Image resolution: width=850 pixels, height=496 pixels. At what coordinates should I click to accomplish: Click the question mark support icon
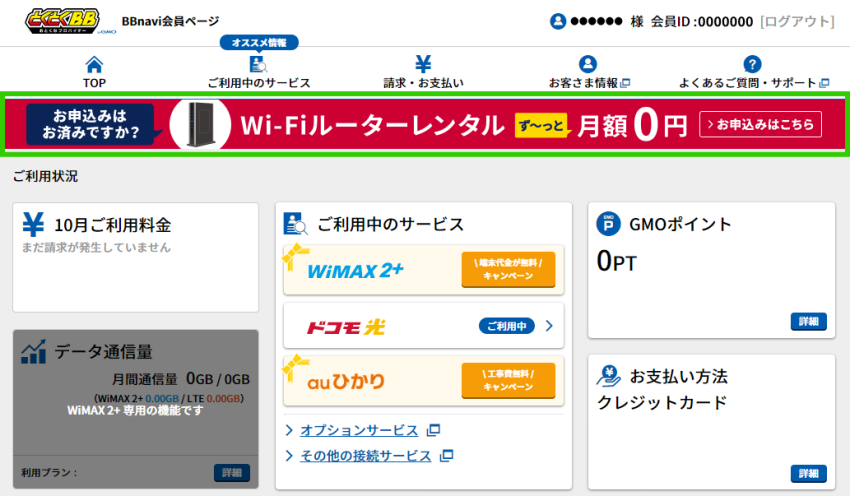coord(753,65)
